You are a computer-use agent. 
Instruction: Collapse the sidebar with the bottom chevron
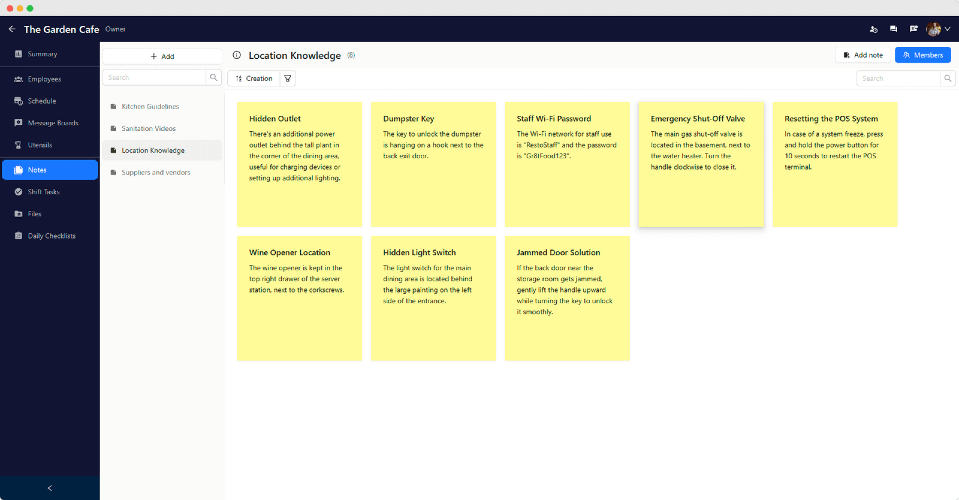click(x=50, y=488)
